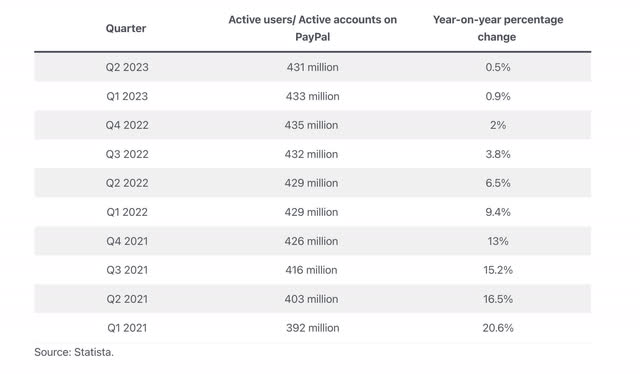The height and width of the screenshot is (374, 640).
Task: Click the Q1 2023 row label
Action: coord(127,96)
